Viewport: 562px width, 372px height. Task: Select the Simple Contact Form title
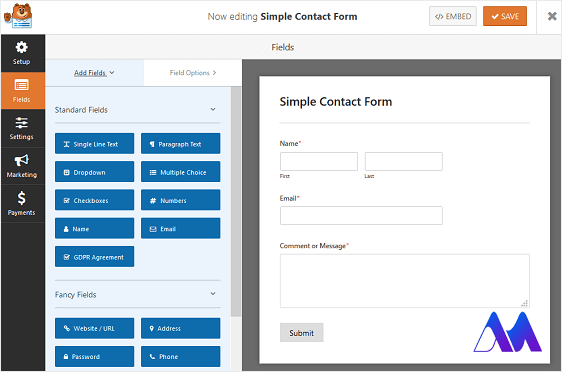pyautogui.click(x=335, y=102)
